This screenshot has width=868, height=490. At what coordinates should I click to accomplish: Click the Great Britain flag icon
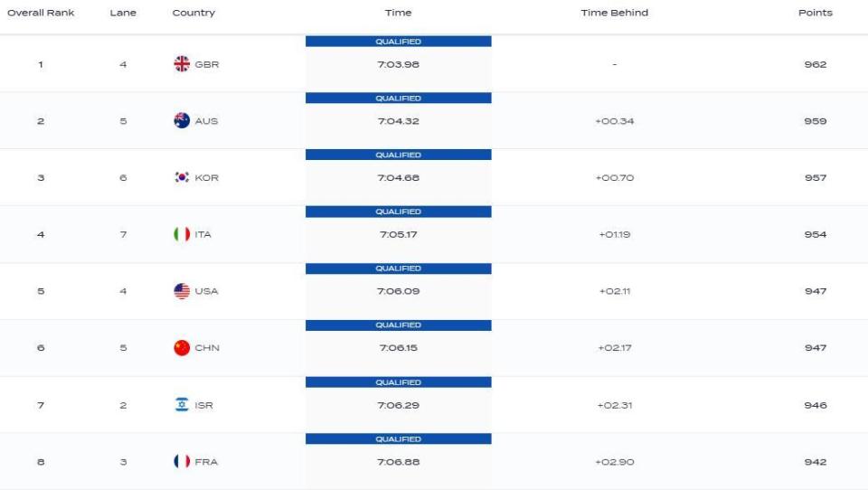pos(182,64)
